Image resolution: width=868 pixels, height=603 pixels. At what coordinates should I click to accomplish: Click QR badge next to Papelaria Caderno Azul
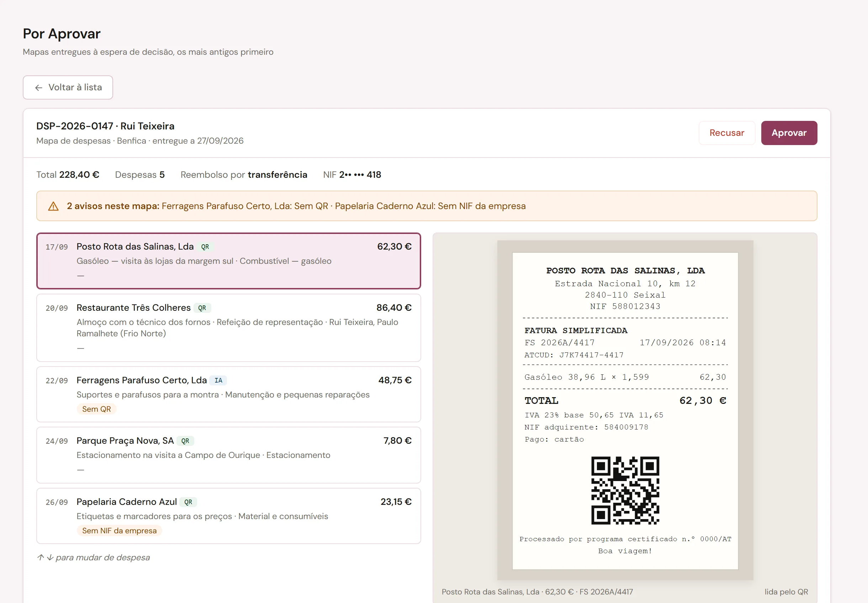188,502
